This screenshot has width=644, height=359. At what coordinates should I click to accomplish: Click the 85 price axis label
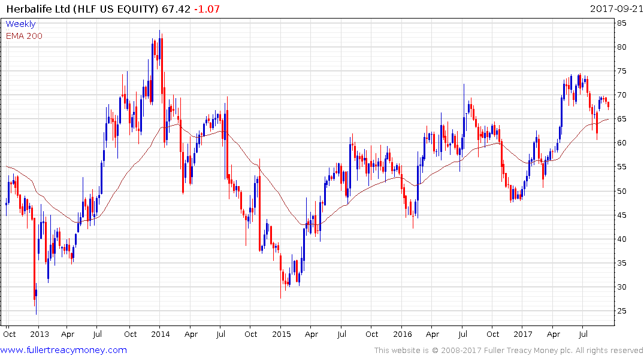point(622,23)
